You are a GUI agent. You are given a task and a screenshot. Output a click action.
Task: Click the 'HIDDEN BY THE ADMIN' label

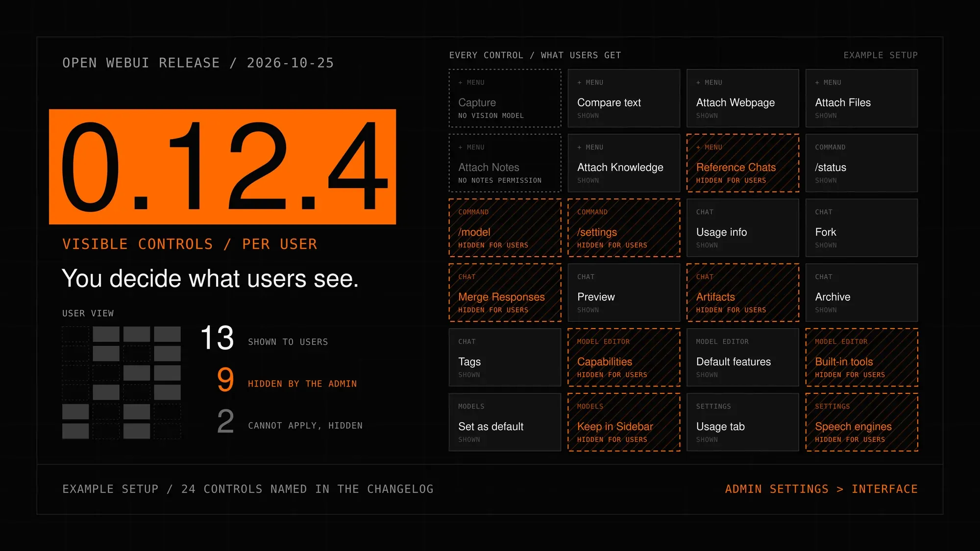[302, 384]
